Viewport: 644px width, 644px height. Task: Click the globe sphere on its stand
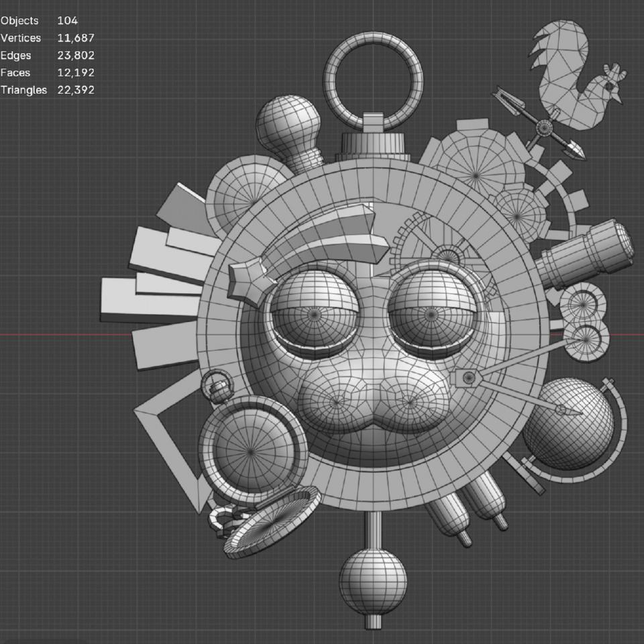click(569, 424)
